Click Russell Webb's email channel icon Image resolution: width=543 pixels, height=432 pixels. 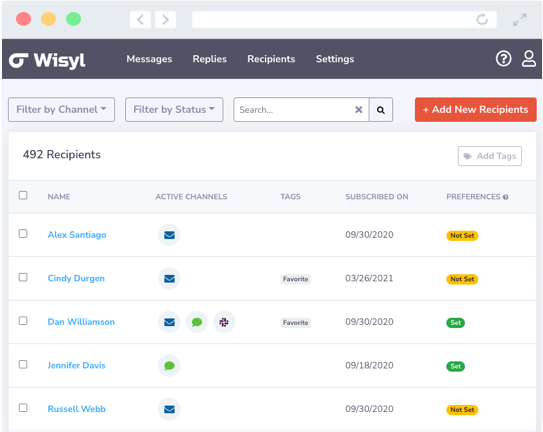point(169,409)
